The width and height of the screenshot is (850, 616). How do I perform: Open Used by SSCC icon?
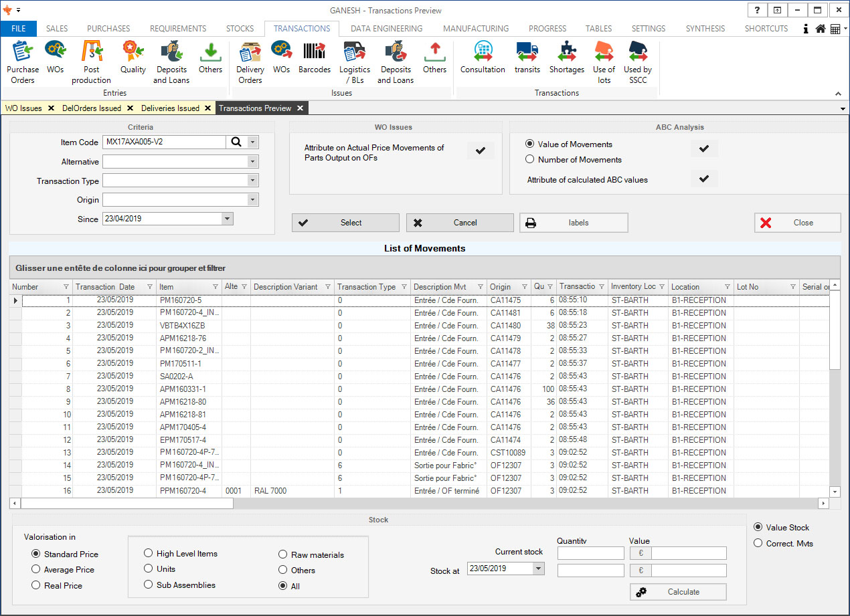[637, 62]
